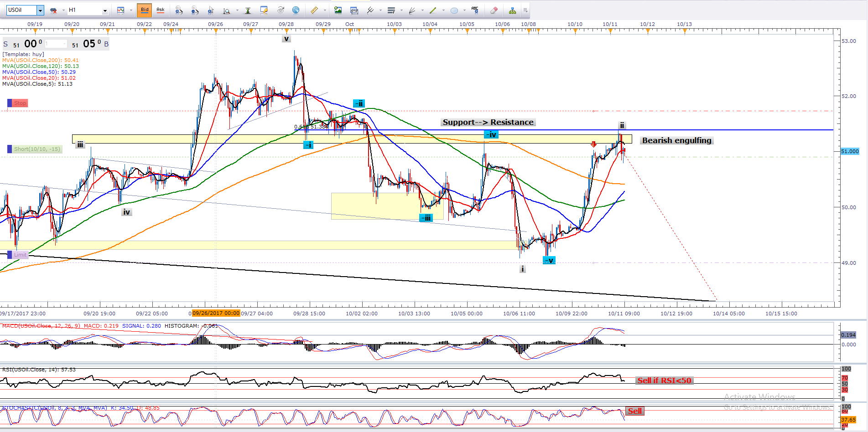This screenshot has height=432, width=868.
Task: Click the 51.000 current price marker
Action: coord(850,151)
